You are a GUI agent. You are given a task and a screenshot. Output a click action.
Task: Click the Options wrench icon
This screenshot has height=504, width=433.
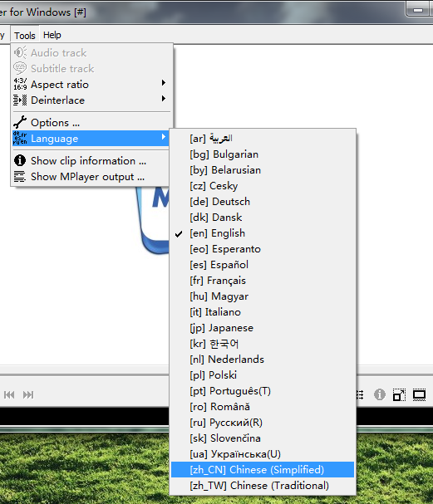[x=20, y=122]
